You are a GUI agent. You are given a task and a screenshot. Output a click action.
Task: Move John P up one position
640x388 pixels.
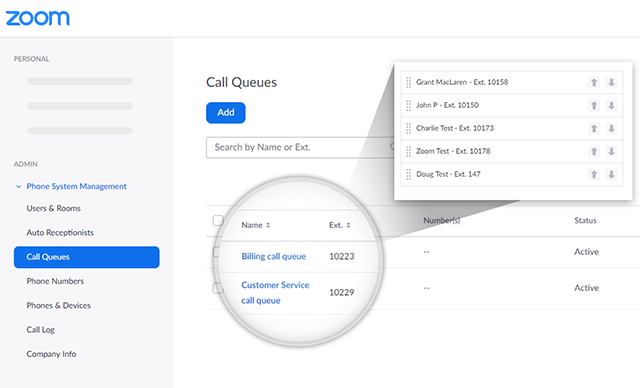[x=594, y=105]
